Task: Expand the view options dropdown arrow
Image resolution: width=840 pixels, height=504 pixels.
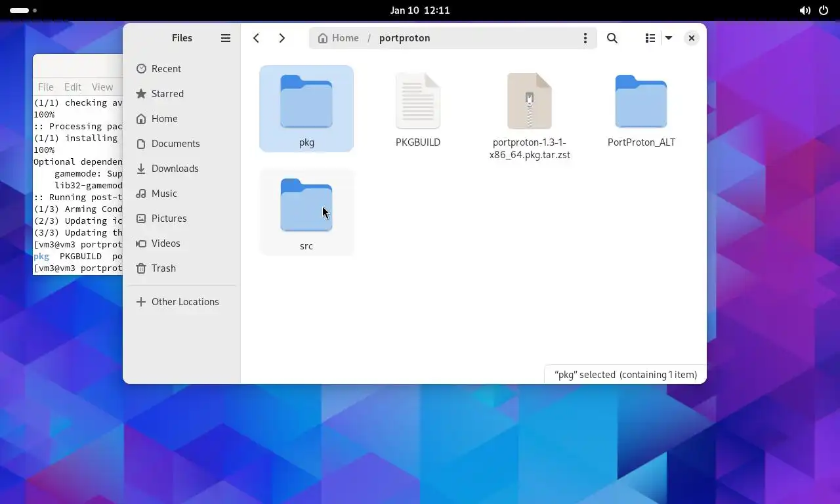Action: (669, 38)
